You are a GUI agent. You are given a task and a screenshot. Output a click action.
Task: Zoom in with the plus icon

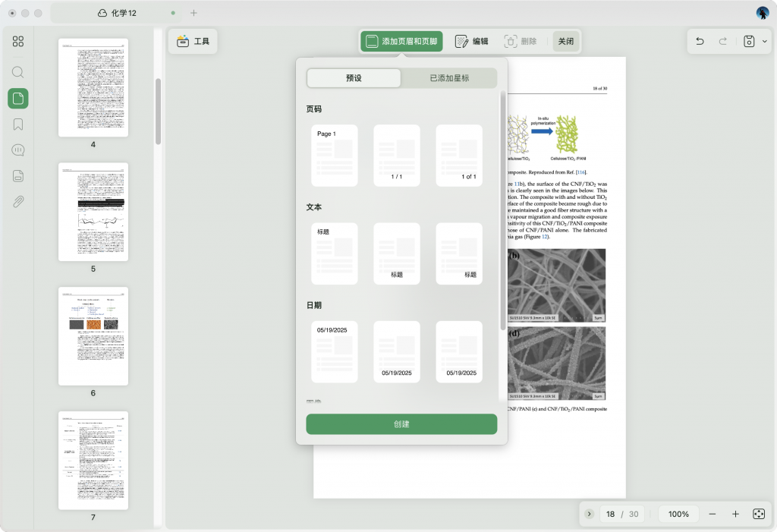coord(735,514)
